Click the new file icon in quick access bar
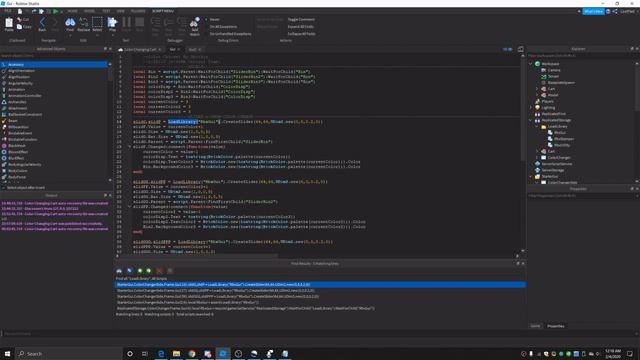The height and width of the screenshot is (360, 640). pyautogui.click(x=20, y=11)
